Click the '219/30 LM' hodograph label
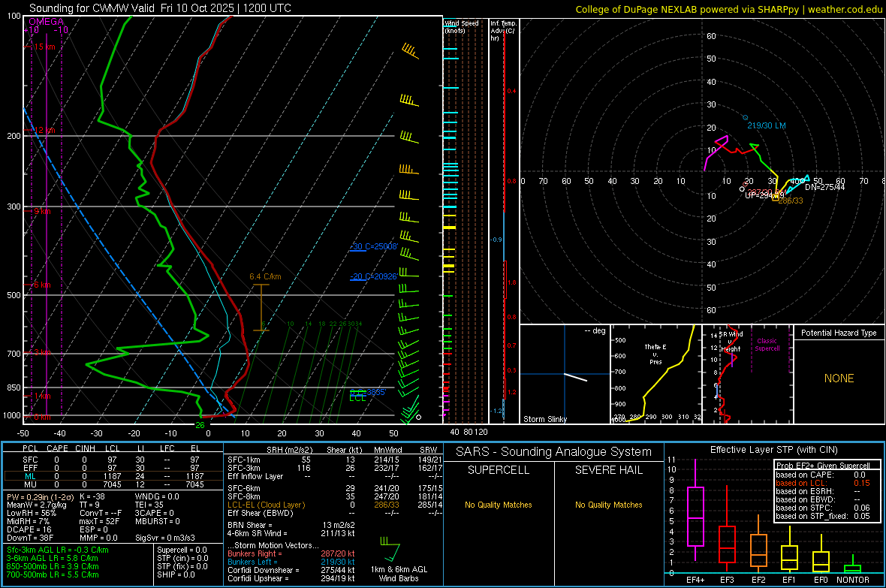The height and width of the screenshot is (588, 886). coord(766,125)
